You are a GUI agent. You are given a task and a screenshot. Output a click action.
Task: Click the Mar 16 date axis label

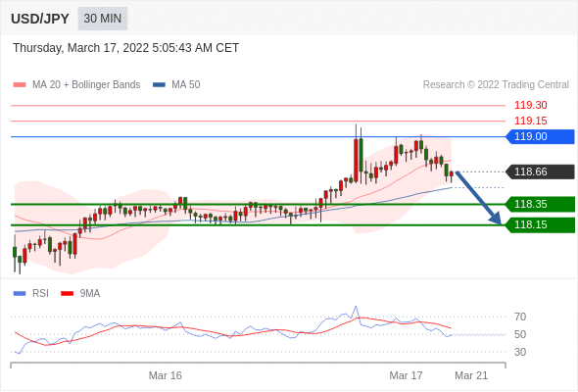(166, 375)
